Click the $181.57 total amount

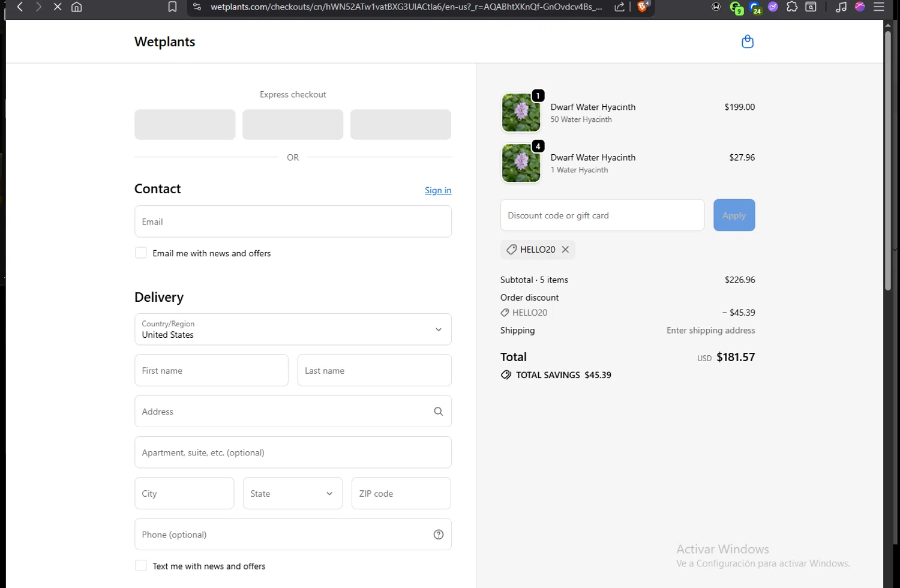(736, 357)
